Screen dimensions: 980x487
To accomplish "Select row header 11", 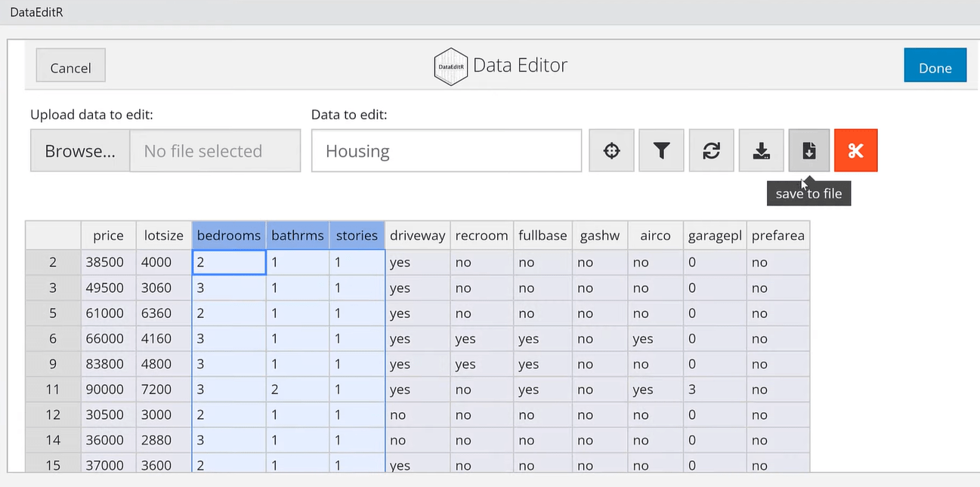I will click(x=53, y=390).
